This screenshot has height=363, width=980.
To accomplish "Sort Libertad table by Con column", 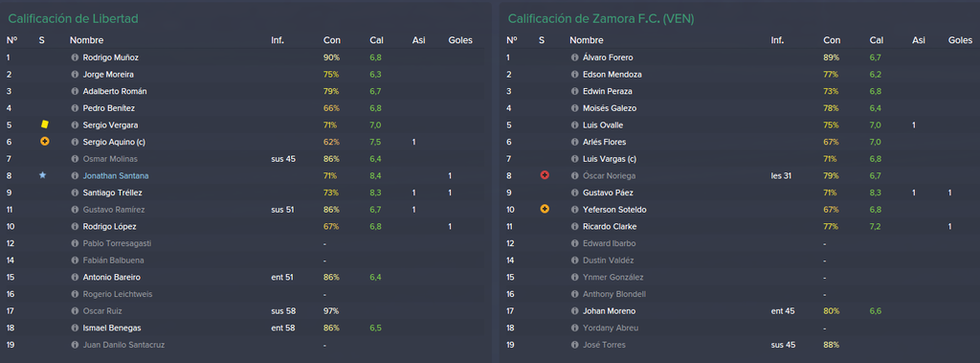I will click(331, 40).
